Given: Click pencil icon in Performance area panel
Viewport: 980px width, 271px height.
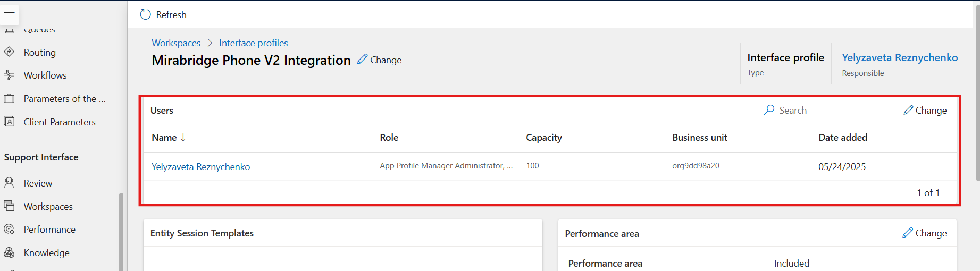Looking at the screenshot, I should click(x=908, y=233).
